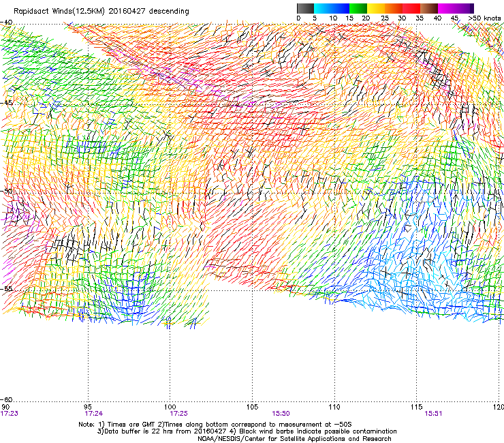Click the longitude label '110'
The image size is (504, 443).
pos(334,408)
